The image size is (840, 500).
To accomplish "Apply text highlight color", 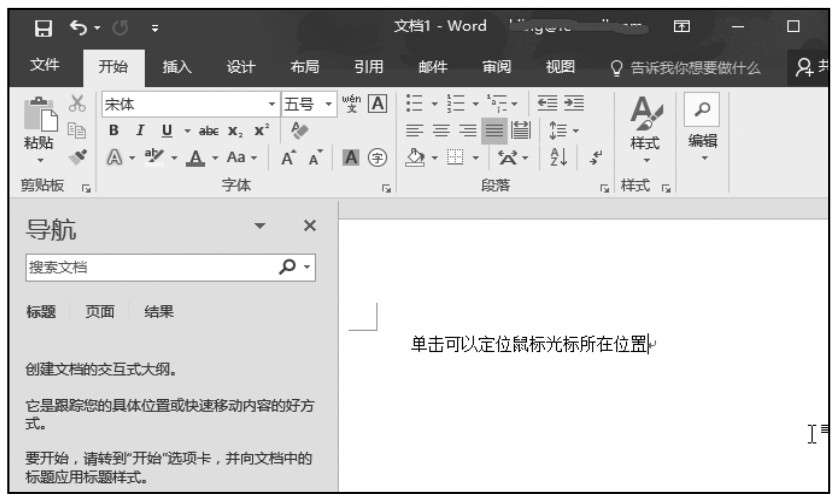I will pos(154,156).
